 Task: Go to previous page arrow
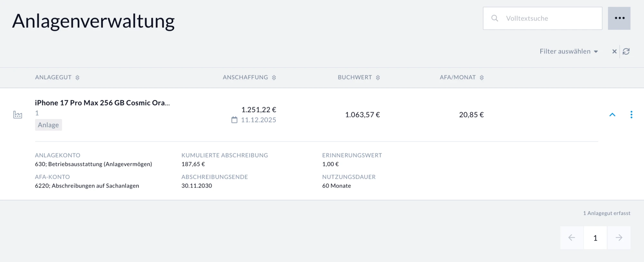(x=572, y=238)
